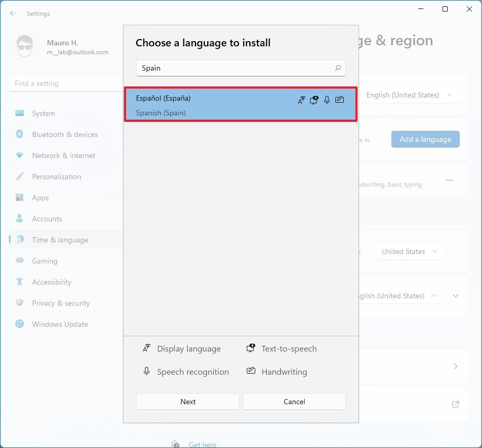Viewport: 482px width, 448px height.
Task: Open the United States country dropdown
Action: [x=410, y=251]
